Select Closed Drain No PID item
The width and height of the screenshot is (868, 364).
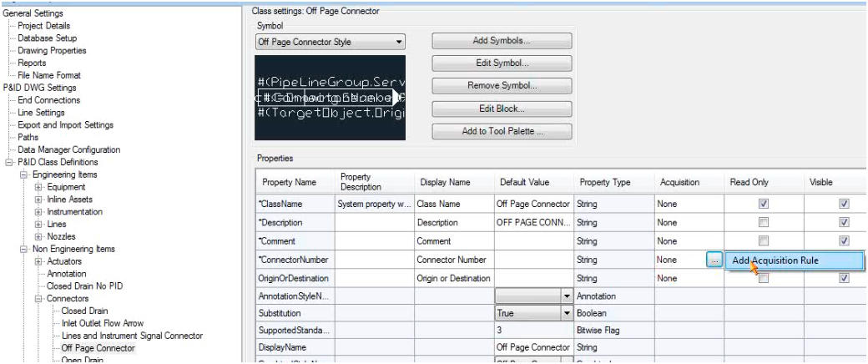pyautogui.click(x=84, y=286)
